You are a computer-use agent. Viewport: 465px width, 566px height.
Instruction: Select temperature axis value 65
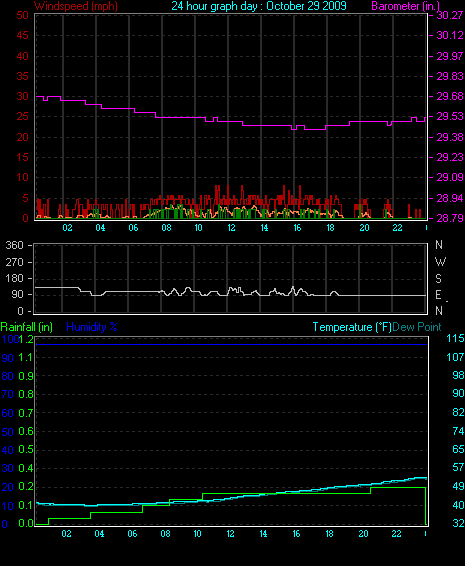tap(458, 449)
